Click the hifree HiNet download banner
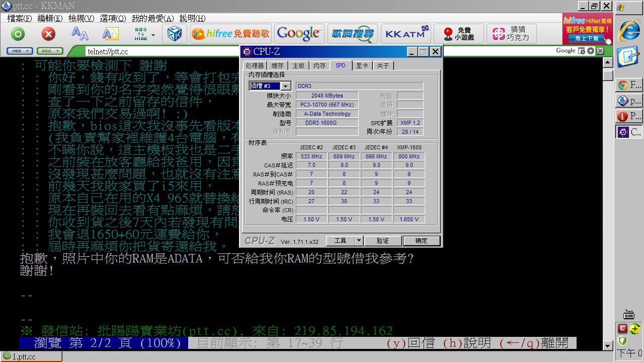The image size is (644, 362). pyautogui.click(x=587, y=29)
